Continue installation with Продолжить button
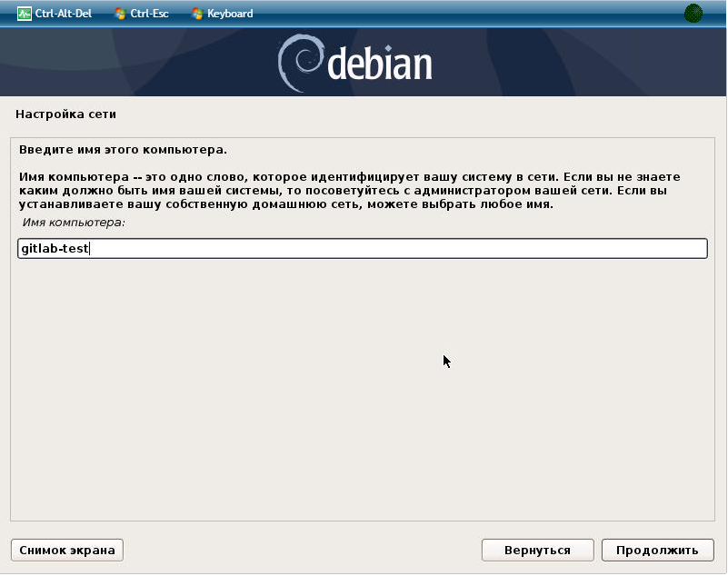Image resolution: width=728 pixels, height=576 pixels. 657,550
